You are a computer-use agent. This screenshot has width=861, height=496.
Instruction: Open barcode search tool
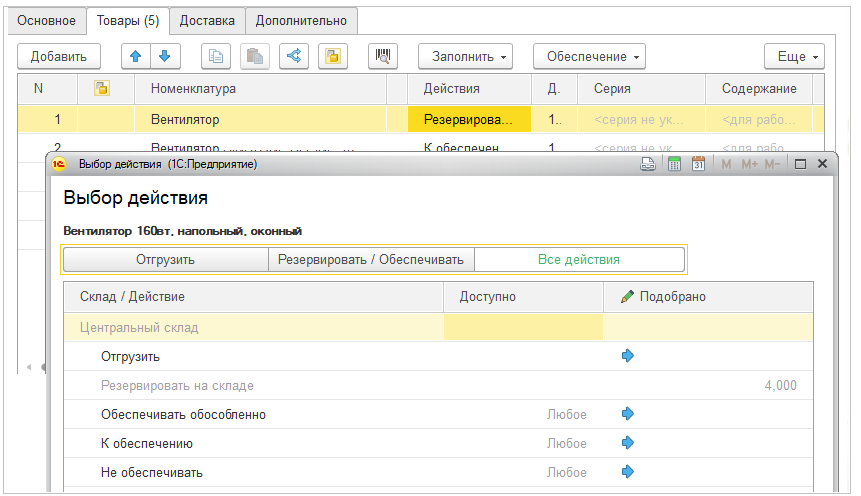pyautogui.click(x=383, y=57)
